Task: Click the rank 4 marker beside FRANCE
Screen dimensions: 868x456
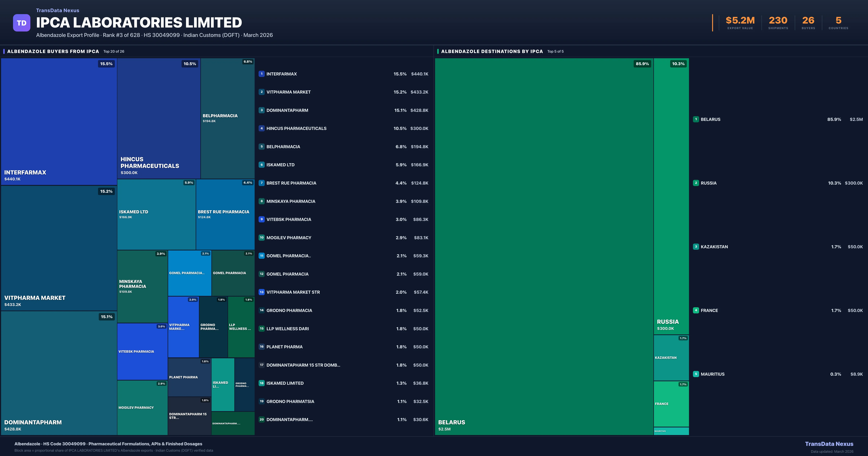Action: click(x=696, y=310)
